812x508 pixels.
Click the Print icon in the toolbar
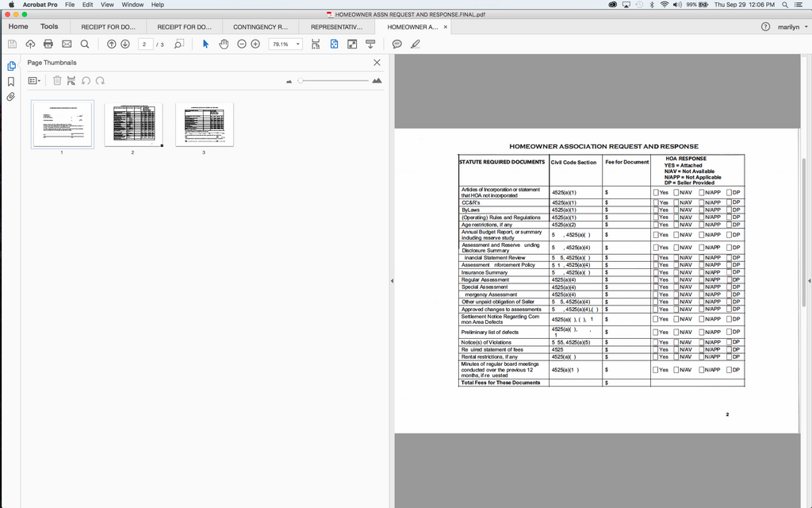coord(47,44)
